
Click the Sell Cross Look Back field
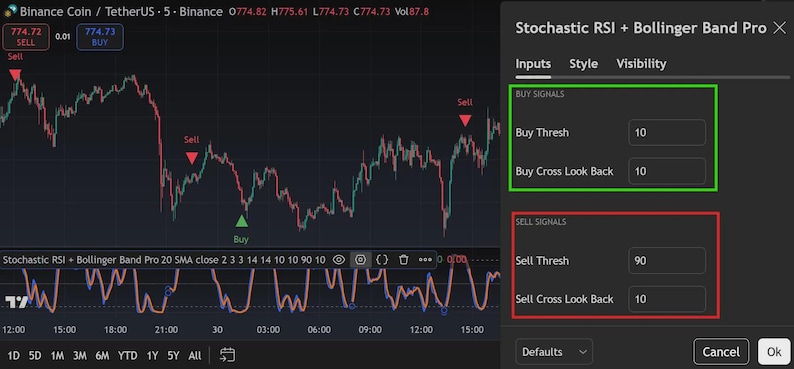click(x=667, y=299)
